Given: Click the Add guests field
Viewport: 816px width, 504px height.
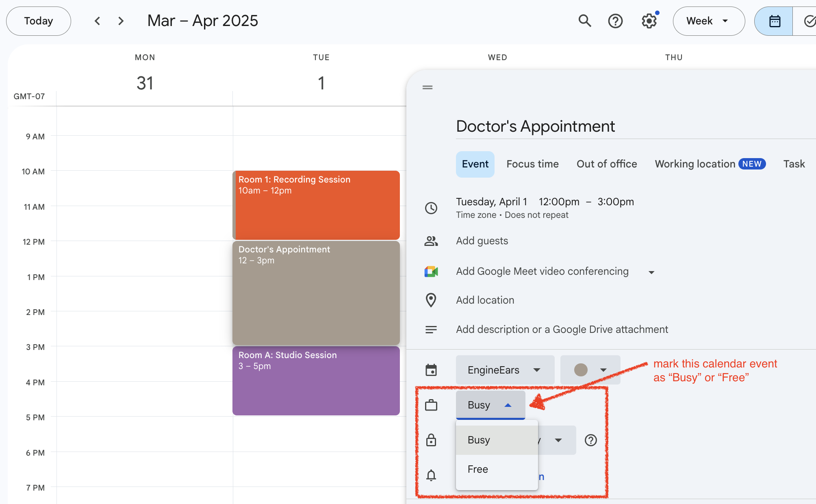Looking at the screenshot, I should (482, 241).
